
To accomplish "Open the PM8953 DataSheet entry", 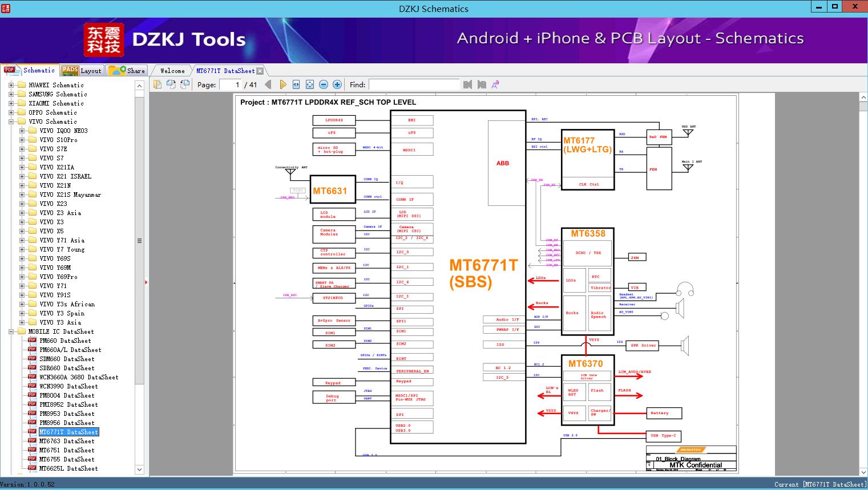I will click(x=67, y=414).
